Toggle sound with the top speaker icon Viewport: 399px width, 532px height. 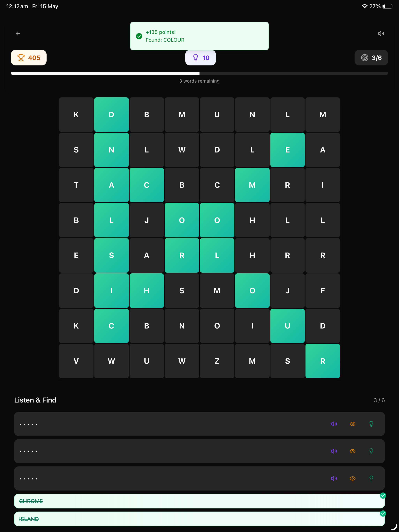coord(381,33)
